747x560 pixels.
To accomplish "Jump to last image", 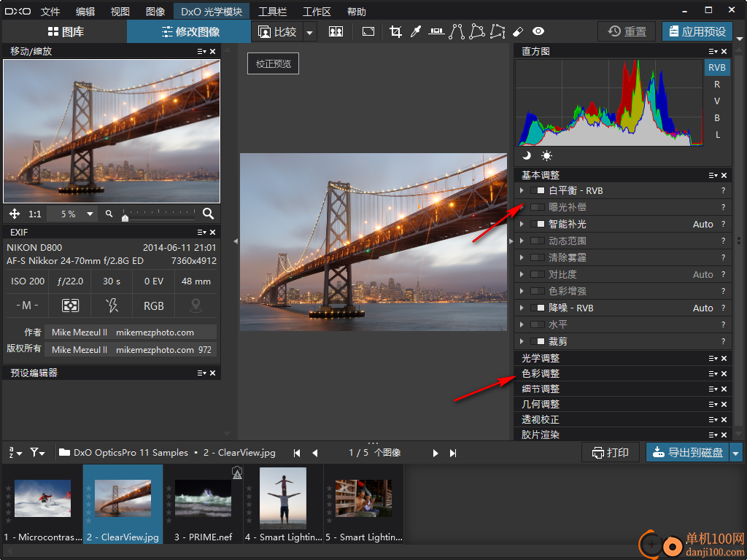I will [x=453, y=453].
